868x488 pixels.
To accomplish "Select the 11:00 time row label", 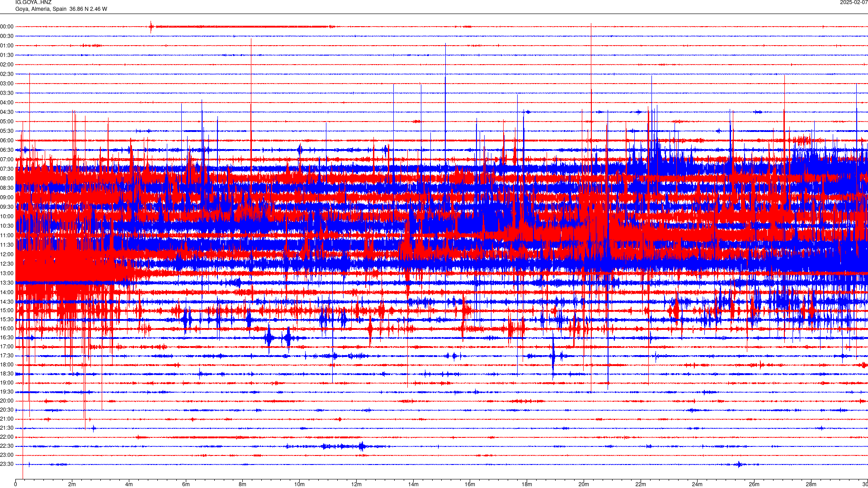I will point(7,235).
